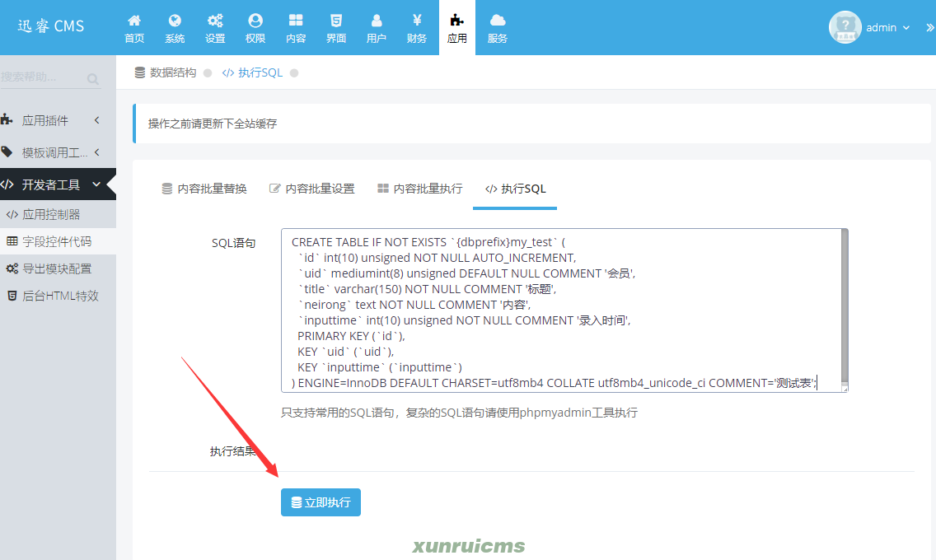Image resolution: width=936 pixels, height=560 pixels.
Task: Open the 首页 home icon
Action: [134, 21]
